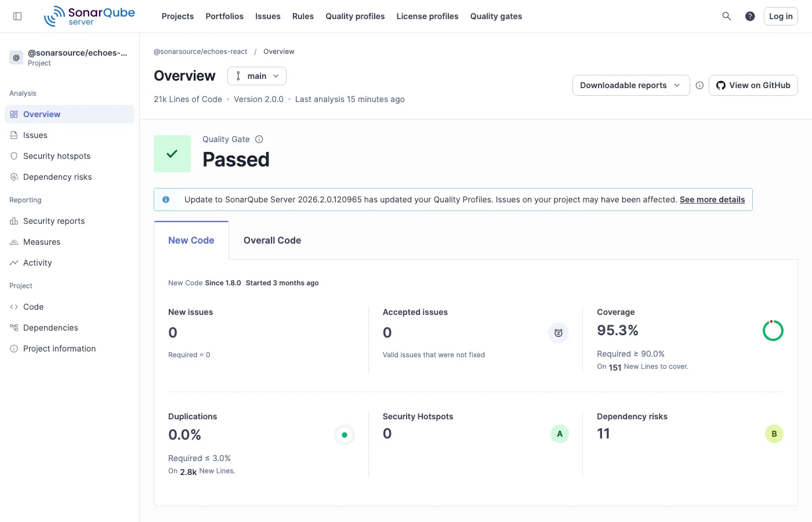Click the Log in button
Viewport: 812px width, 522px height.
[x=780, y=16]
